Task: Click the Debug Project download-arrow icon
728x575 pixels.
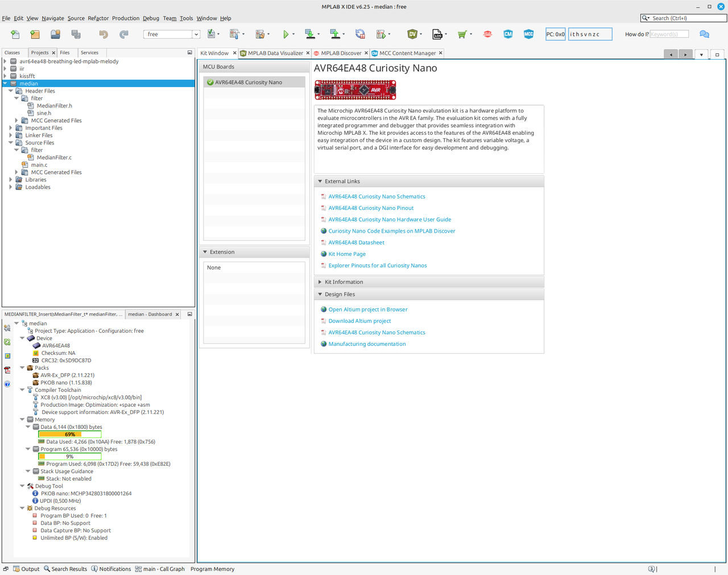Action: tap(311, 34)
